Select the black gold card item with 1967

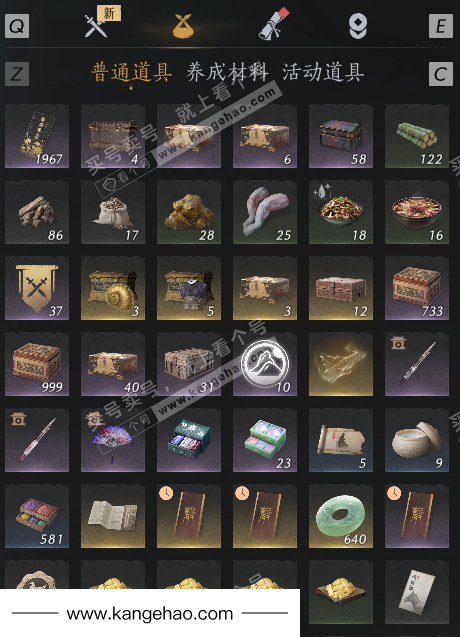[37, 136]
